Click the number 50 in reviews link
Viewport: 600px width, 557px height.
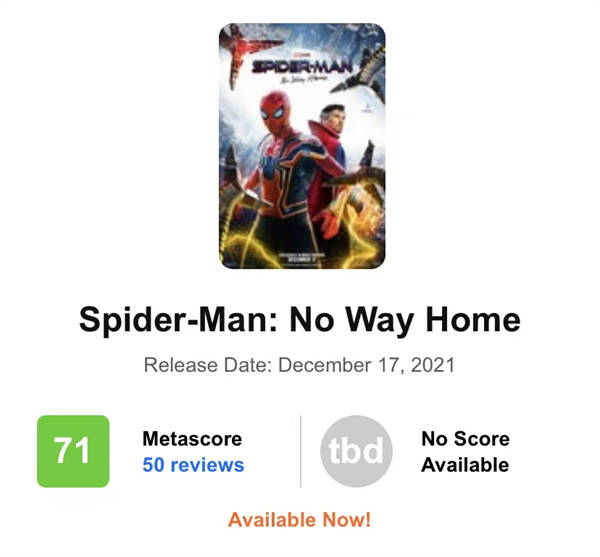point(153,465)
